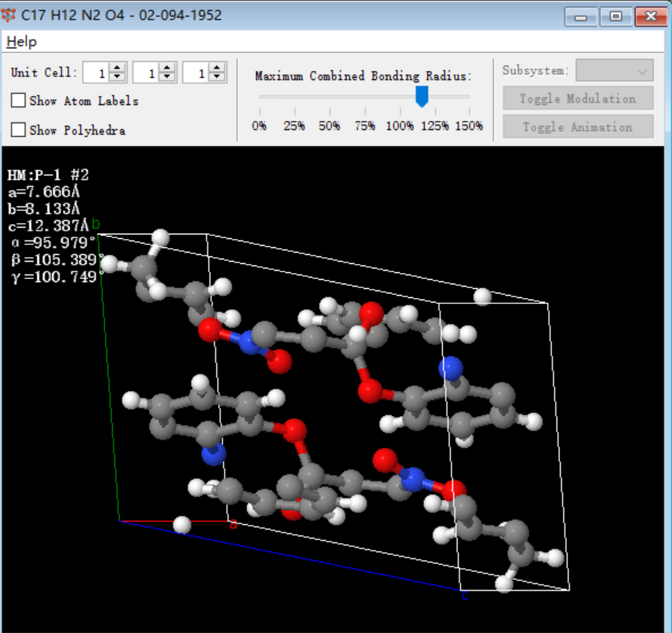This screenshot has width=672, height=633.
Task: Minimize the structure viewer window
Action: (x=581, y=17)
